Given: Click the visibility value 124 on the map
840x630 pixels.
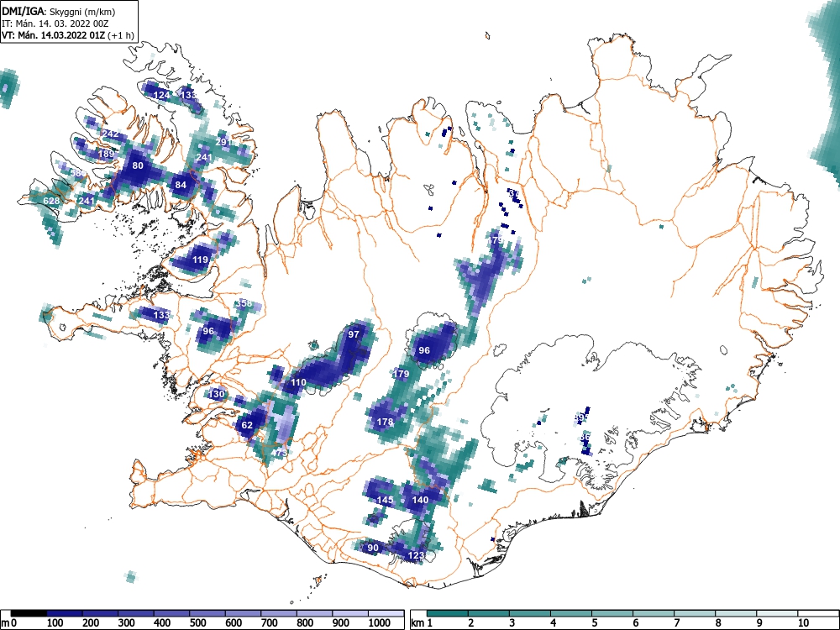Looking at the screenshot, I should tap(161, 96).
